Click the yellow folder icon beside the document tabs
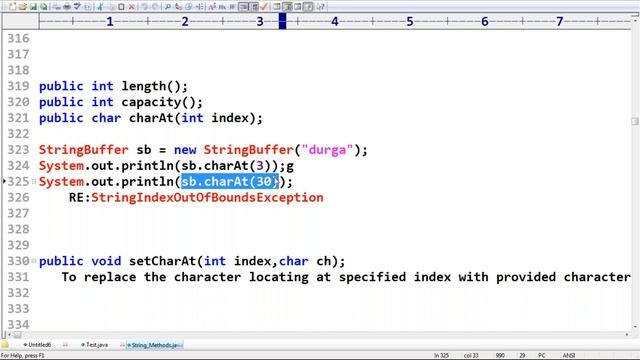The image size is (640, 360). (5, 344)
